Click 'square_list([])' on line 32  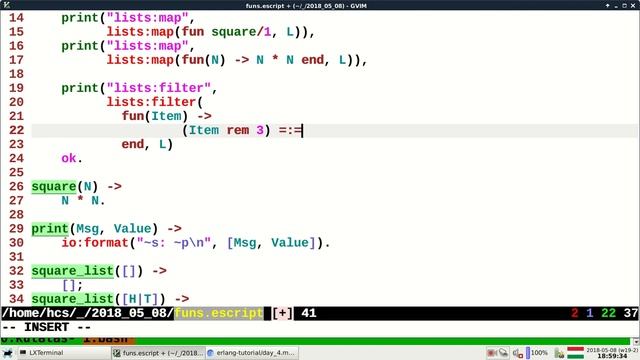point(87,271)
